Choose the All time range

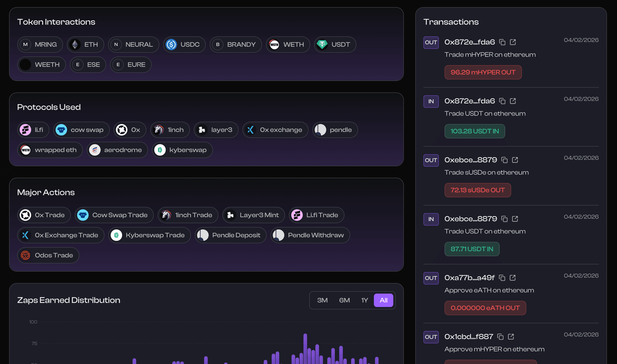pyautogui.click(x=383, y=300)
